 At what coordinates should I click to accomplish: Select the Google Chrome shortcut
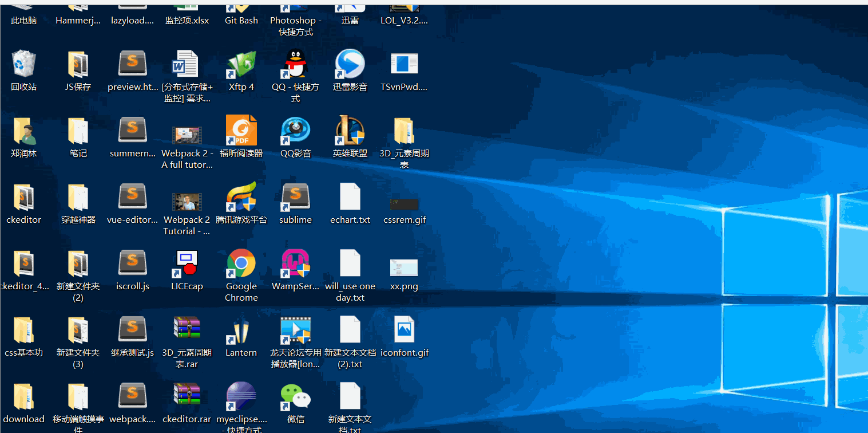coord(241,263)
